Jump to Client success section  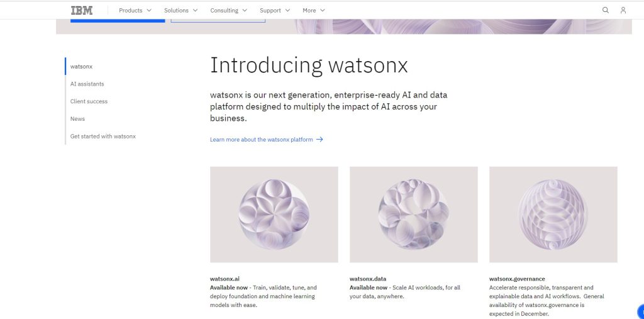point(89,101)
